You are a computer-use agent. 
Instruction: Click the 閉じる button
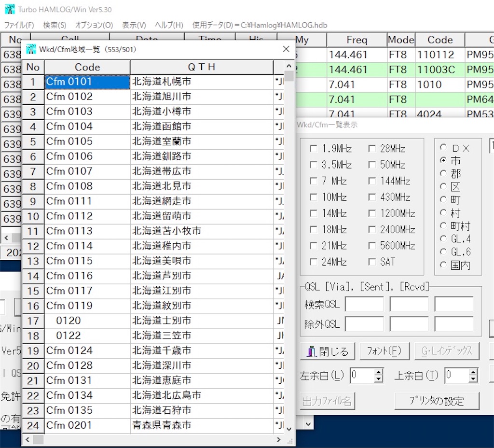[x=328, y=351]
